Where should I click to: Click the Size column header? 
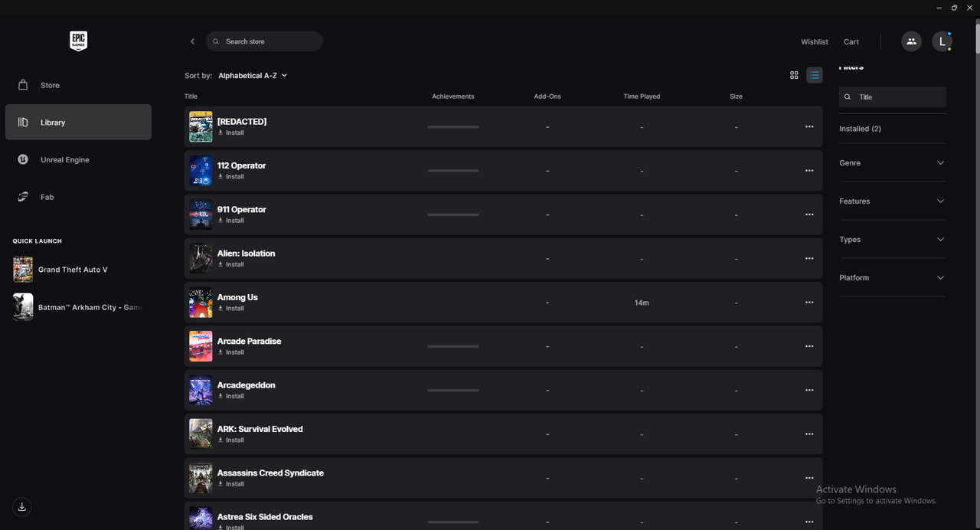point(736,97)
